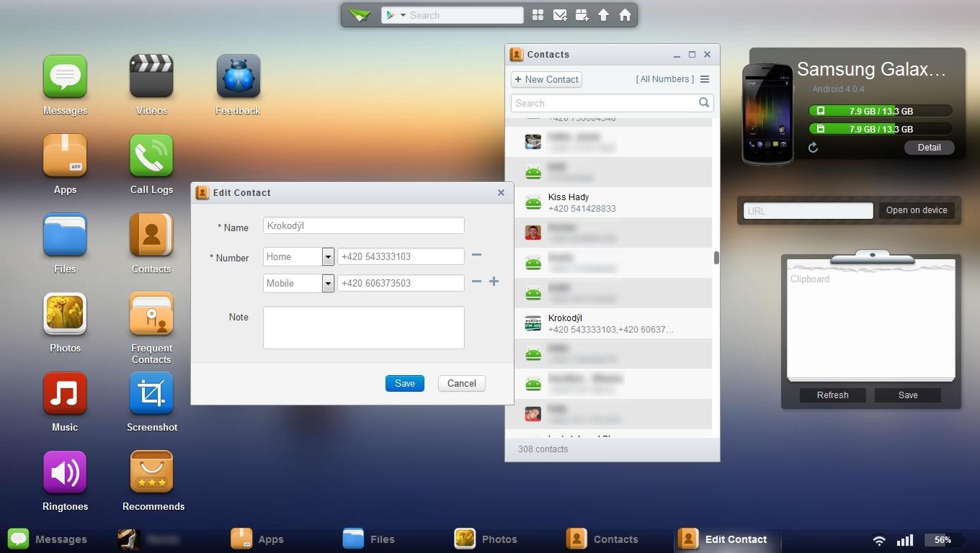This screenshot has height=553, width=980.
Task: Open the Music desktop icon
Action: click(65, 393)
